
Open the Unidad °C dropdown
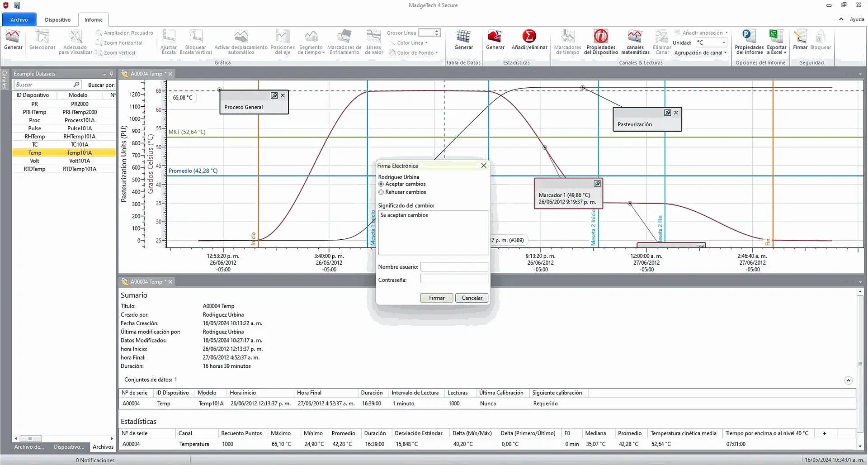(x=723, y=43)
